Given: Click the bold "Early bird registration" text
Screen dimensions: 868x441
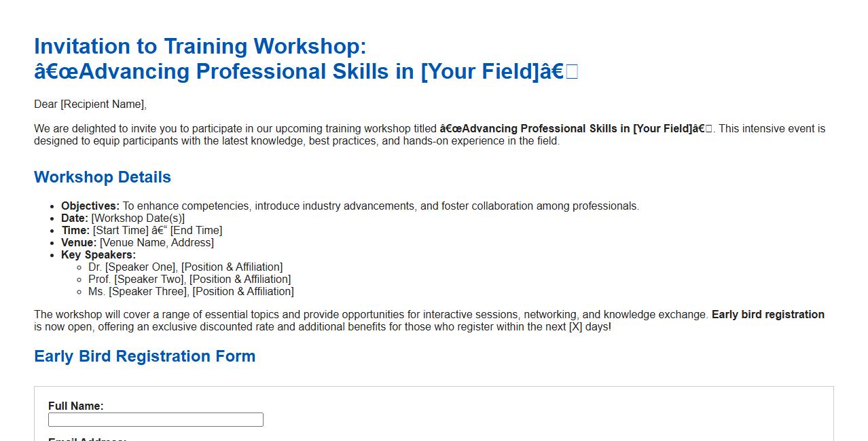Looking at the screenshot, I should 767,315.
